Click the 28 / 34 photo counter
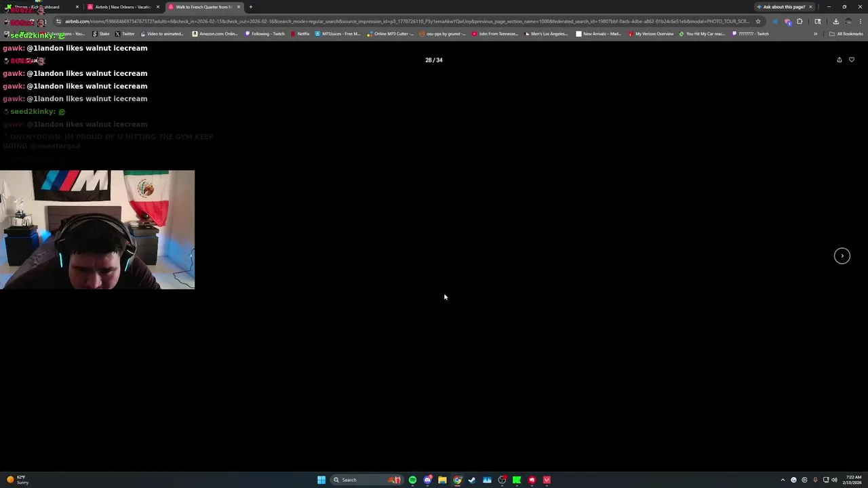The width and height of the screenshot is (868, 488). pos(434,60)
